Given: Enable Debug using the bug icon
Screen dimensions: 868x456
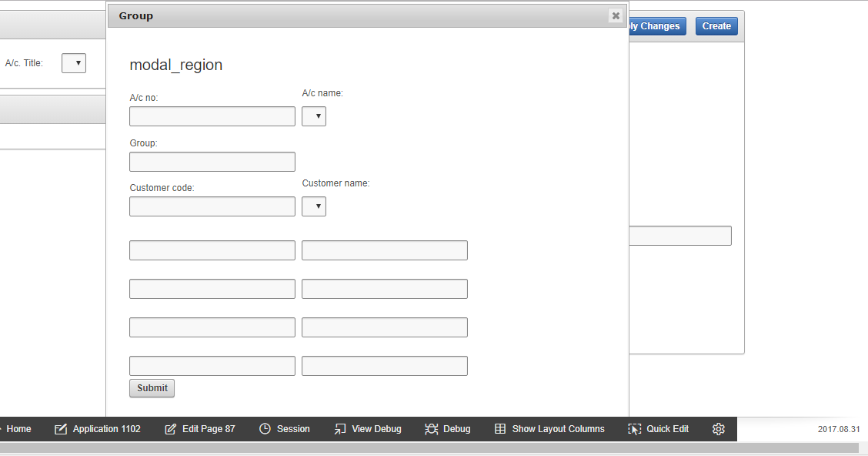Looking at the screenshot, I should pos(432,429).
